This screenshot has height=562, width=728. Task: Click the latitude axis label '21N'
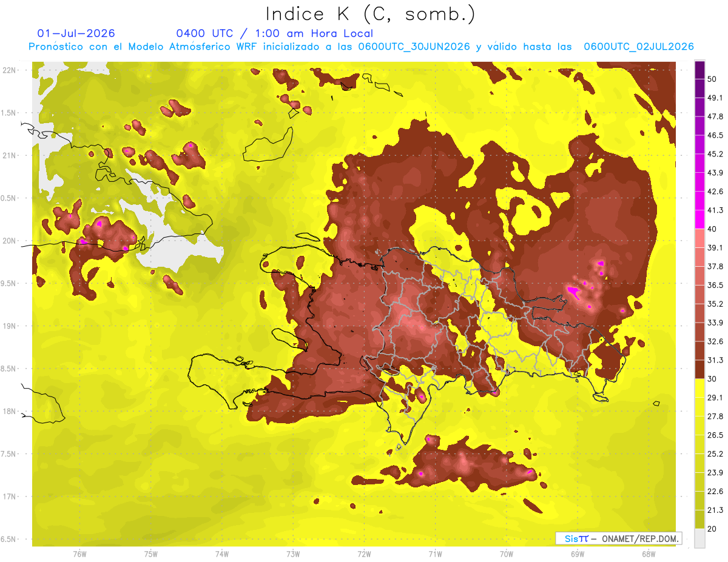point(9,155)
